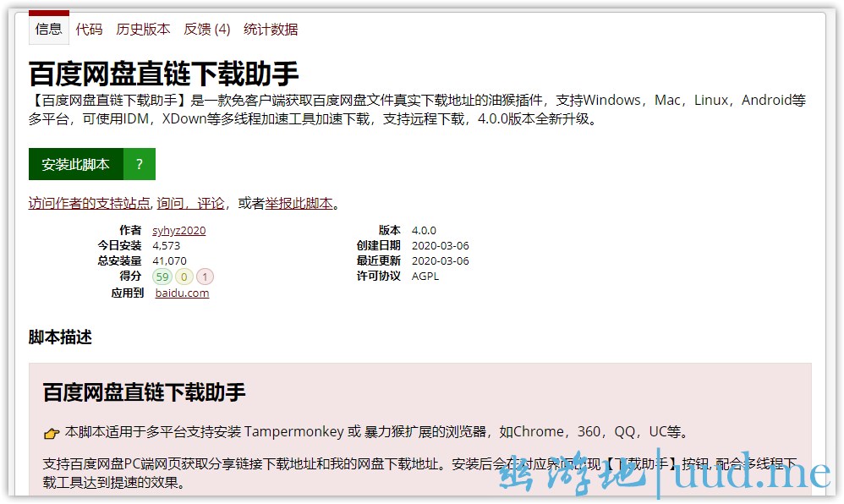Select the 信息 tab

pos(49,30)
